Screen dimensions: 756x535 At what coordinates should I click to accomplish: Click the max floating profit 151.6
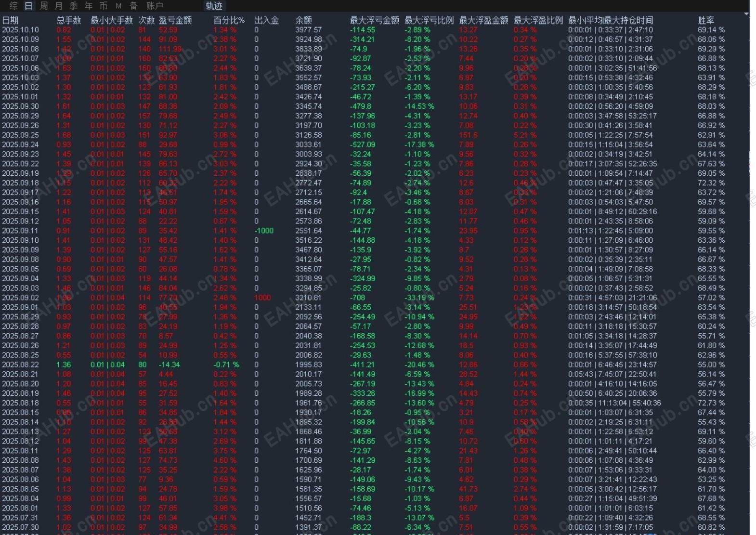coord(469,135)
